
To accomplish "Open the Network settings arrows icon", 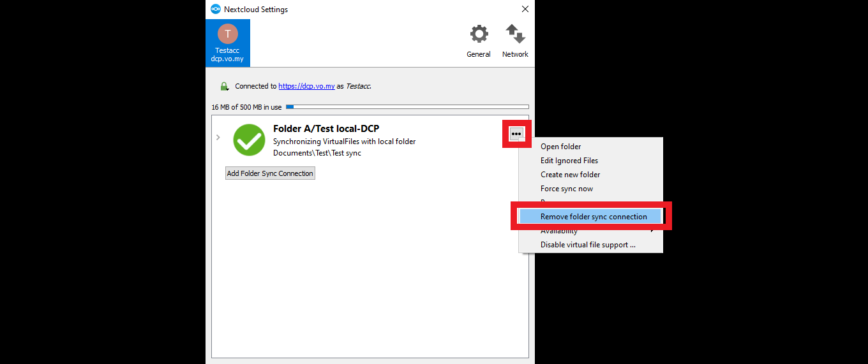I will 515,35.
